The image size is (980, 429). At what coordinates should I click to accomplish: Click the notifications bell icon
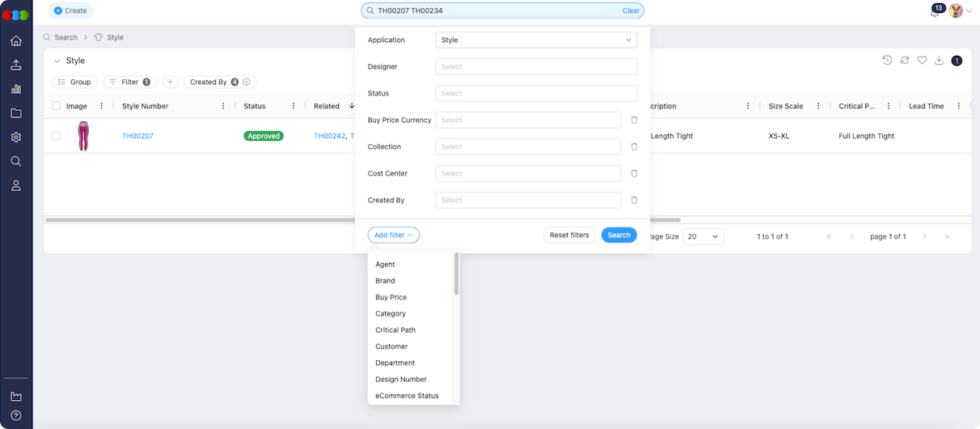tap(935, 12)
